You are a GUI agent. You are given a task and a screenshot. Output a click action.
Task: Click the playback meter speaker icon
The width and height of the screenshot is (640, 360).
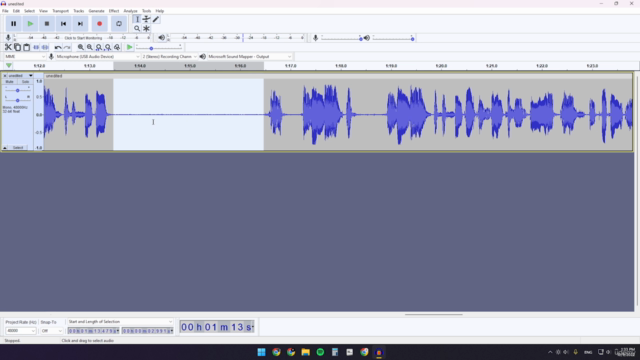tap(162, 38)
